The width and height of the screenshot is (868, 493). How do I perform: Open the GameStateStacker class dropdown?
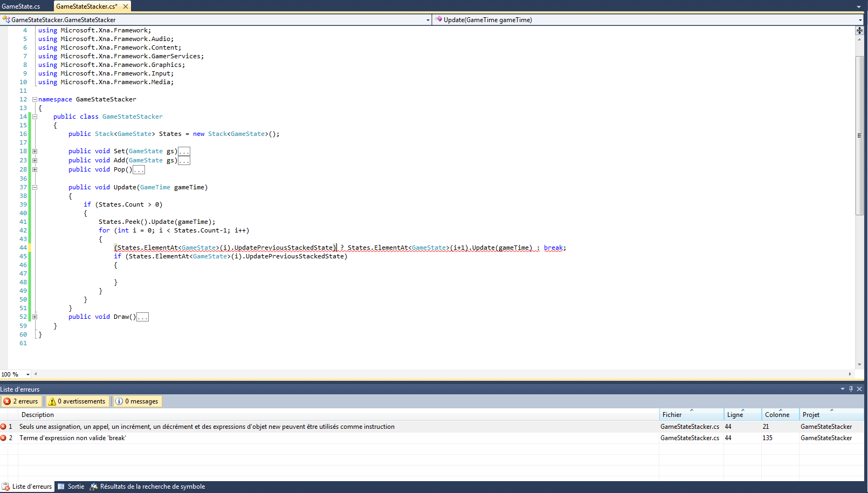tap(428, 20)
